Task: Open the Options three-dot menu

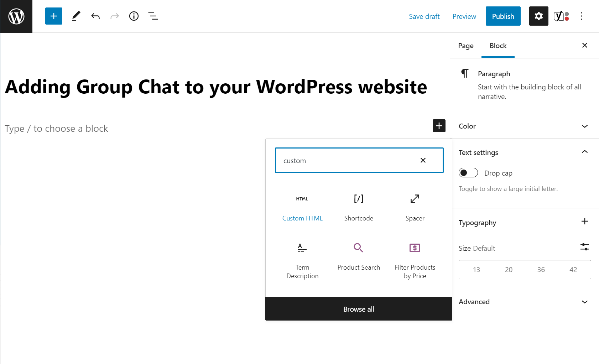Action: pos(582,16)
